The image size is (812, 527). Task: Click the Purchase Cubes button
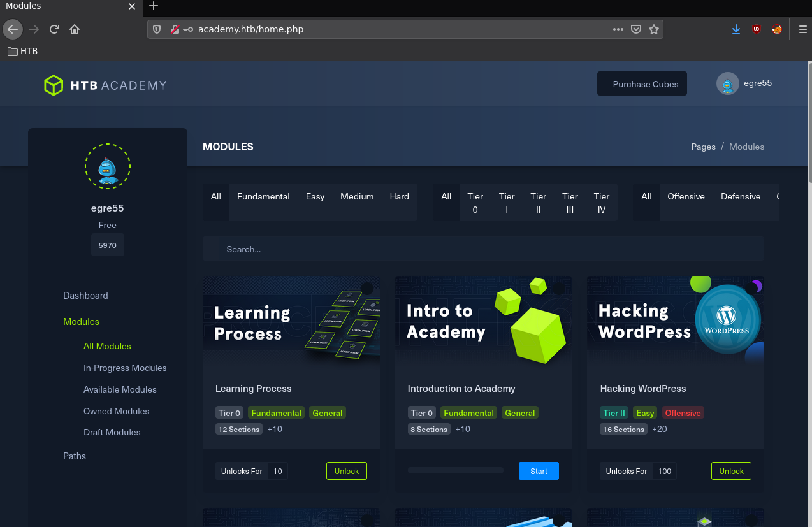(642, 83)
